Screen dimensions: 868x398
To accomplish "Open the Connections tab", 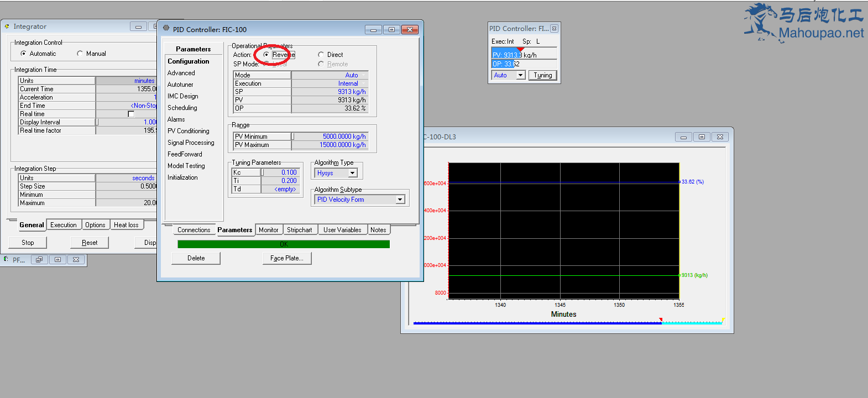I will point(194,230).
